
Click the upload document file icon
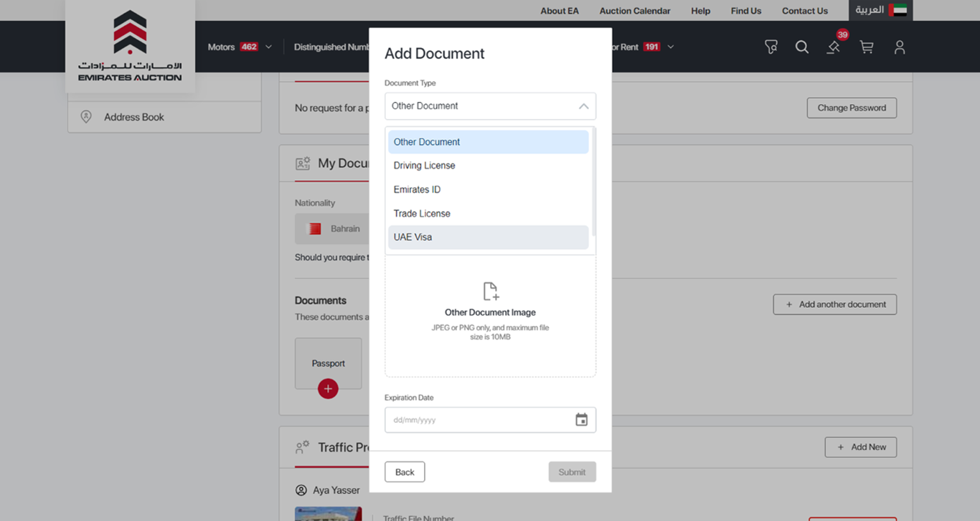pyautogui.click(x=491, y=291)
